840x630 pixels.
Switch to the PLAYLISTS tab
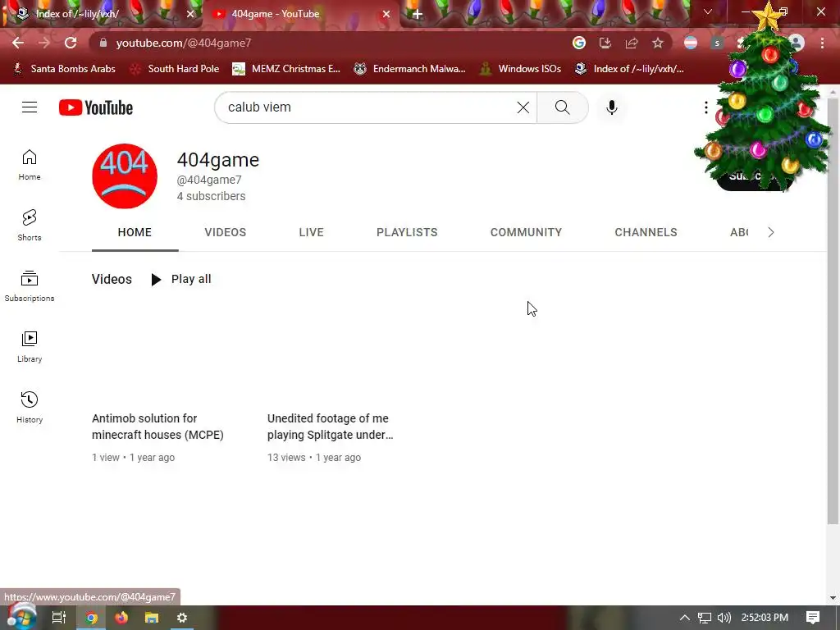[x=407, y=232]
